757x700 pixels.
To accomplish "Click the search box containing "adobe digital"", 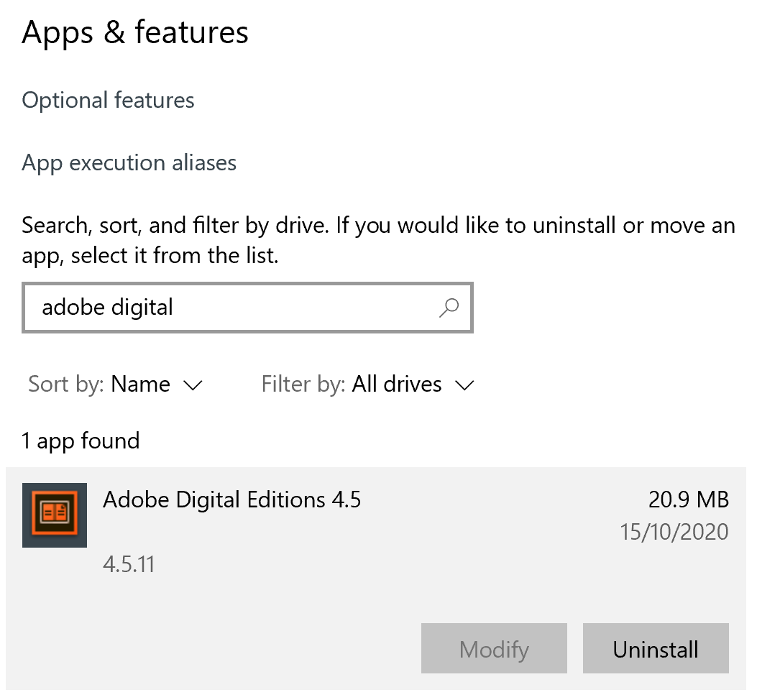I will point(230,308).
